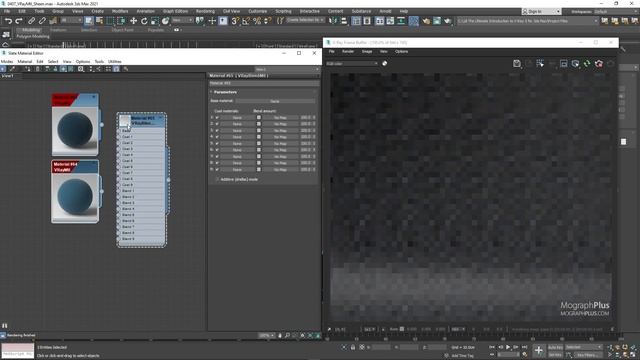Click the coat material 5 None button
The image size is (640, 360).
[237, 144]
